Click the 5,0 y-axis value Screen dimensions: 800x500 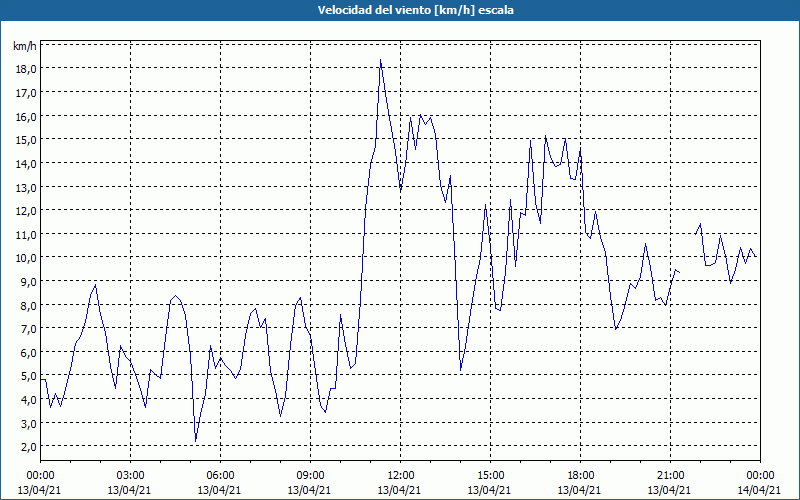28,377
